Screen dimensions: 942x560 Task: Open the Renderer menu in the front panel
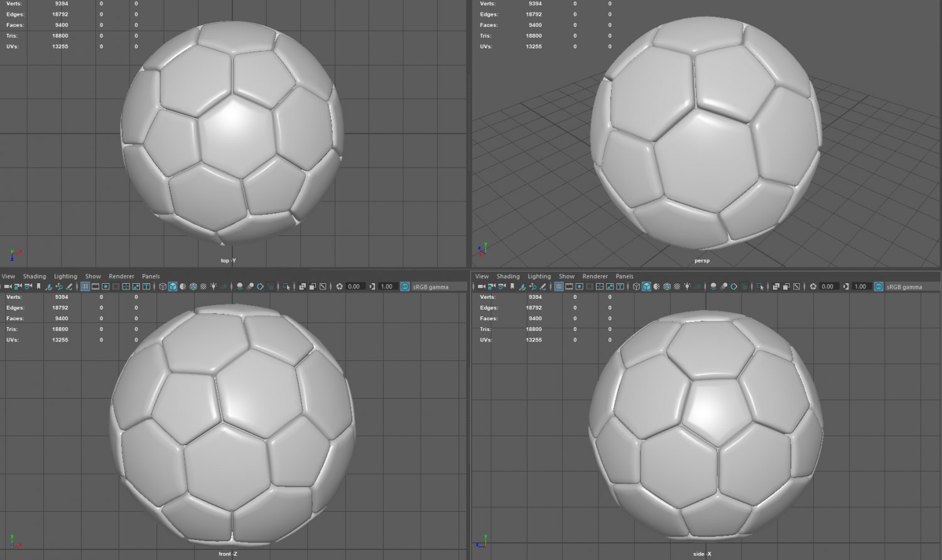click(121, 276)
